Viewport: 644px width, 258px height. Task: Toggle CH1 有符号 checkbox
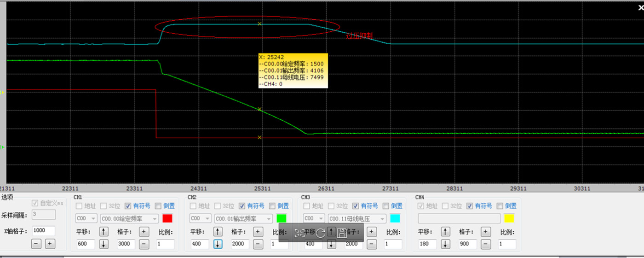(127, 206)
